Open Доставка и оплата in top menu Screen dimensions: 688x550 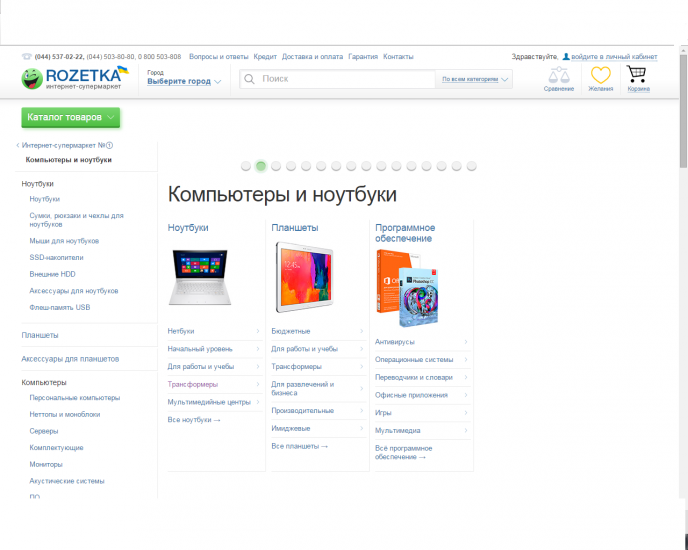pyautogui.click(x=312, y=57)
